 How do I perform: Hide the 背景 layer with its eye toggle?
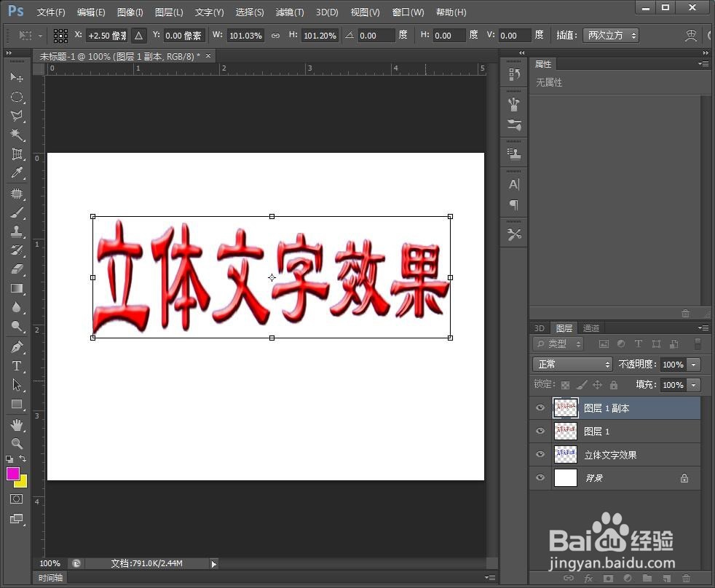coord(540,477)
